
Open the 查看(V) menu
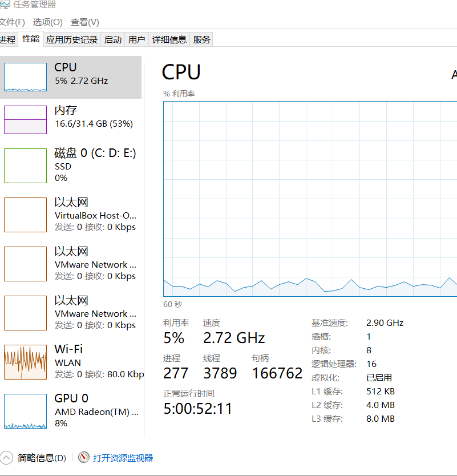pyautogui.click(x=85, y=22)
